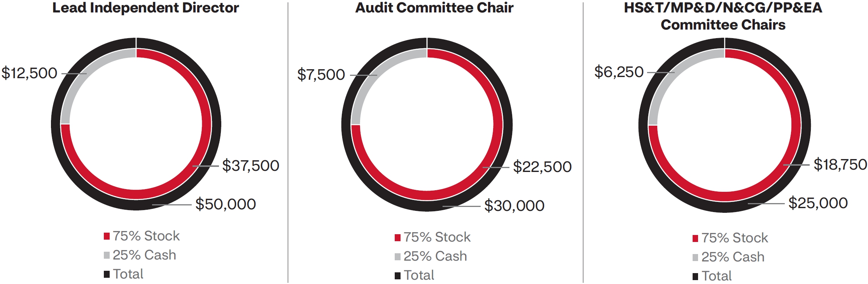The height and width of the screenshot is (284, 868).
Task: Click the black Total swatch under the Committee Chairs chart
Action: point(695,277)
